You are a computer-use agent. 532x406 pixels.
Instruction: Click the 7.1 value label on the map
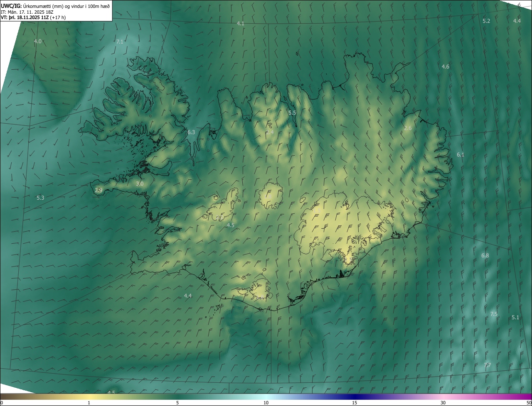point(120,42)
